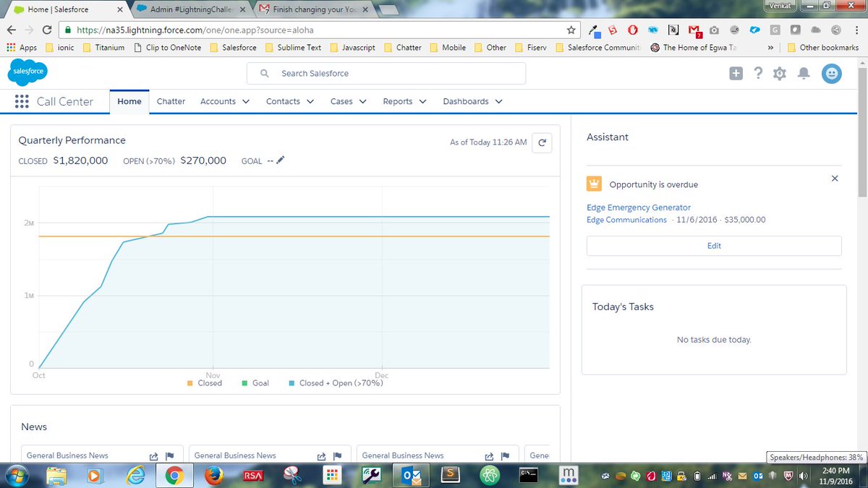Select the Home tab
Viewport: 868px width, 488px height.
click(129, 101)
